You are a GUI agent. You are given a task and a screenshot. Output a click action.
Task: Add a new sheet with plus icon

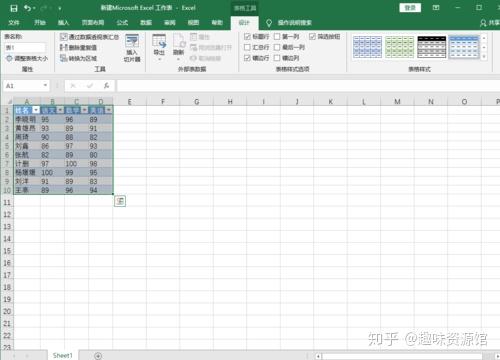pos(98,356)
